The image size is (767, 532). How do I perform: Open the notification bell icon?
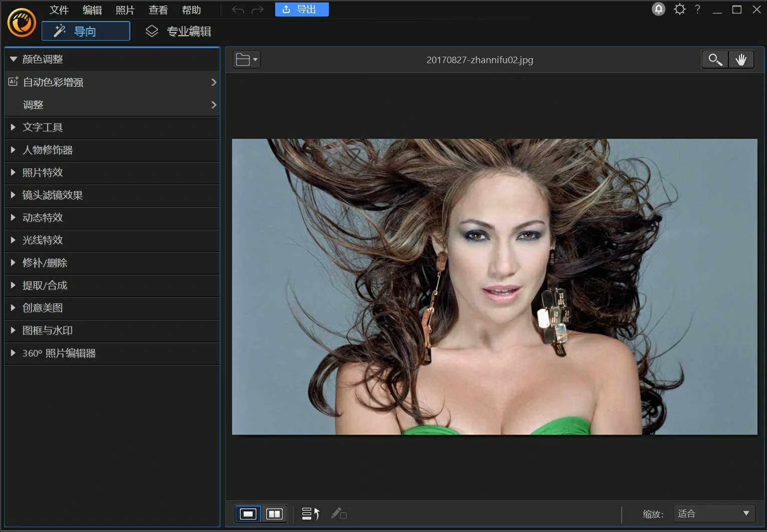pyautogui.click(x=658, y=9)
